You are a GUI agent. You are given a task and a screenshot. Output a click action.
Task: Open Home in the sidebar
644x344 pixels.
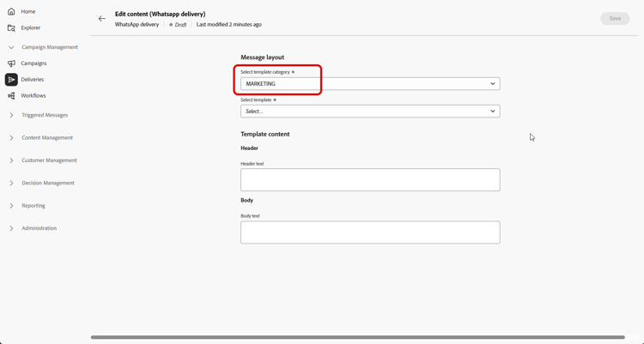[28, 11]
